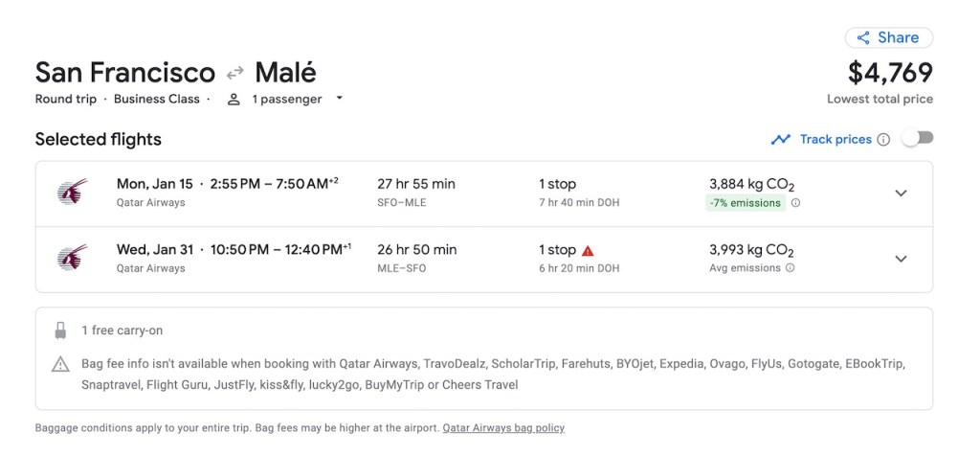The height and width of the screenshot is (456, 980).
Task: Click the info icon next to -7% emissions
Action: pyautogui.click(x=795, y=203)
